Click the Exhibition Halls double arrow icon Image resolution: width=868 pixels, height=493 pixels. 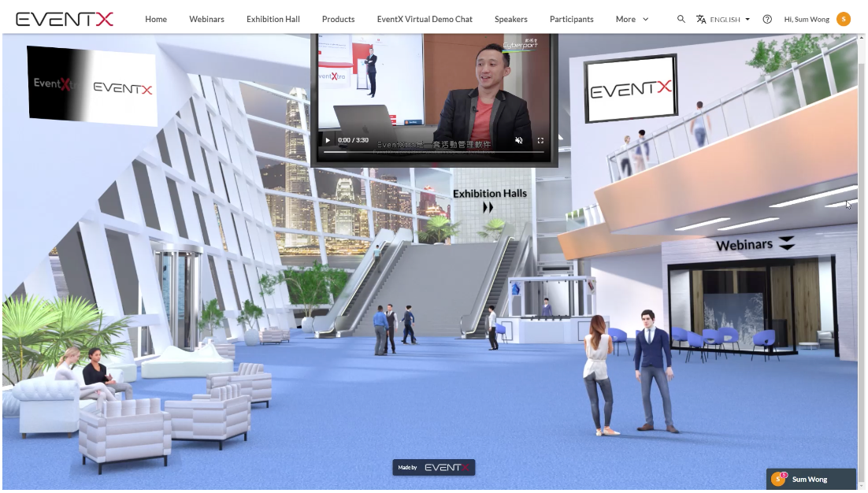point(488,207)
